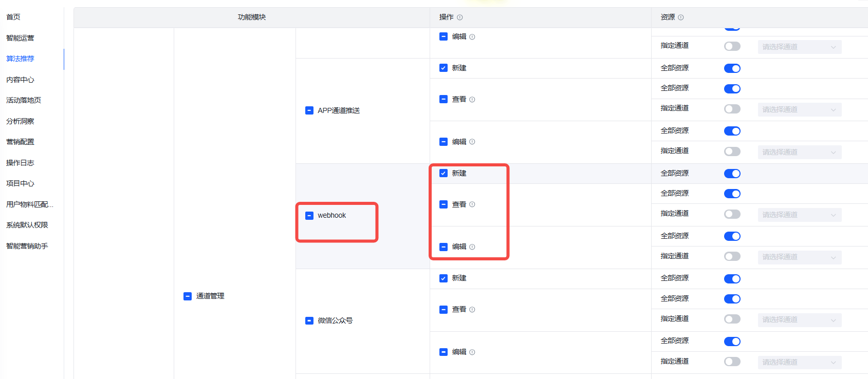
Task: Open the 系统默认权限 link
Action: point(27,225)
